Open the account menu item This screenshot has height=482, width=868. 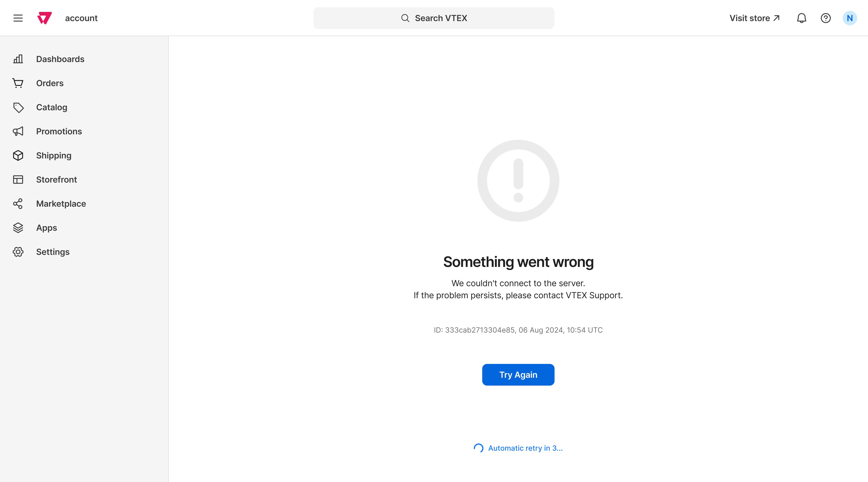point(81,18)
